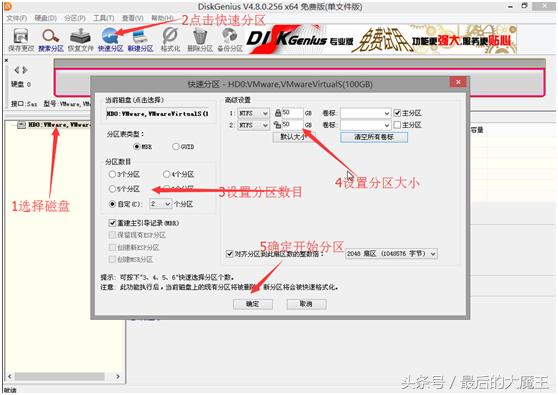Toggle 主分区 checkbox for partition 2
Viewport: 558px width, 395px height.
tap(398, 125)
